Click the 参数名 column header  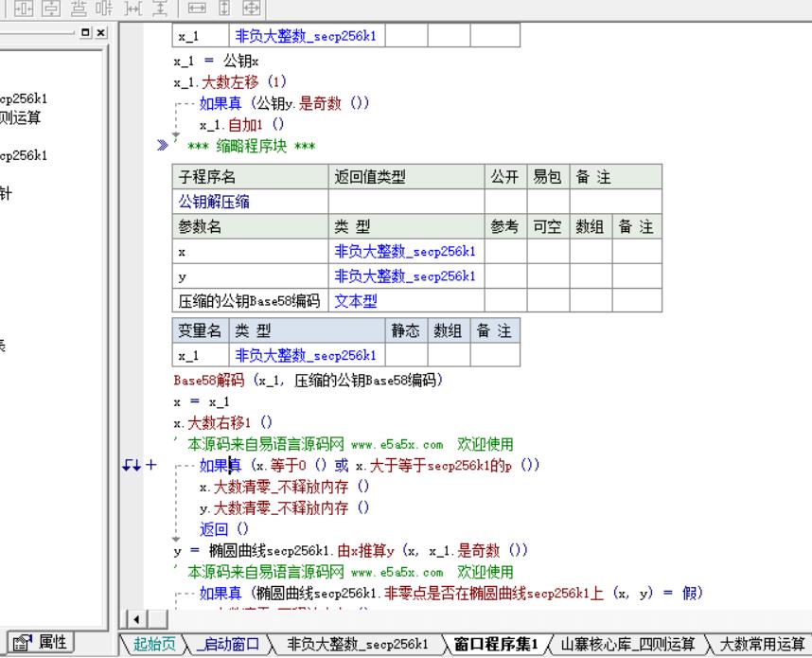(x=250, y=226)
